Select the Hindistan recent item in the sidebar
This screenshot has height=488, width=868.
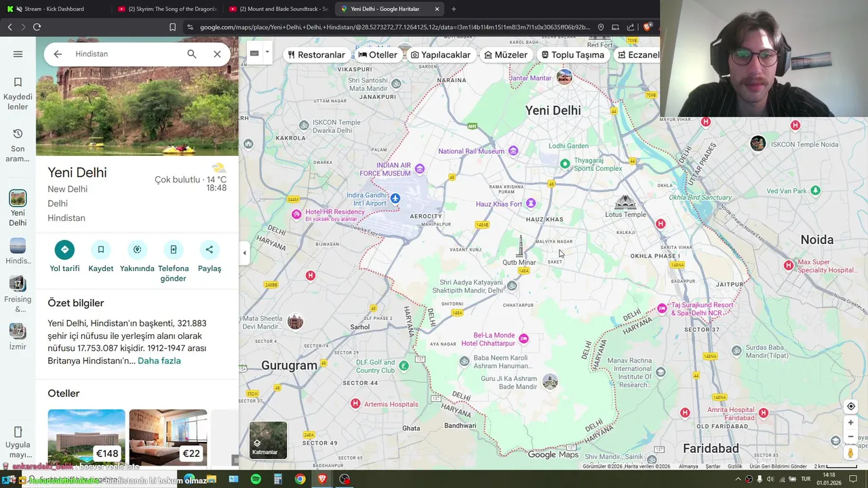click(x=18, y=251)
